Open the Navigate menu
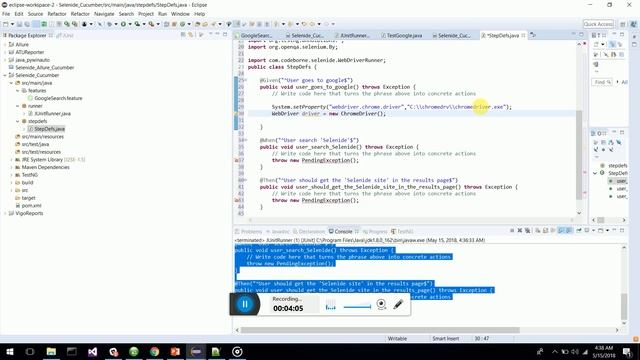The width and height of the screenshot is (640, 360). point(104,14)
